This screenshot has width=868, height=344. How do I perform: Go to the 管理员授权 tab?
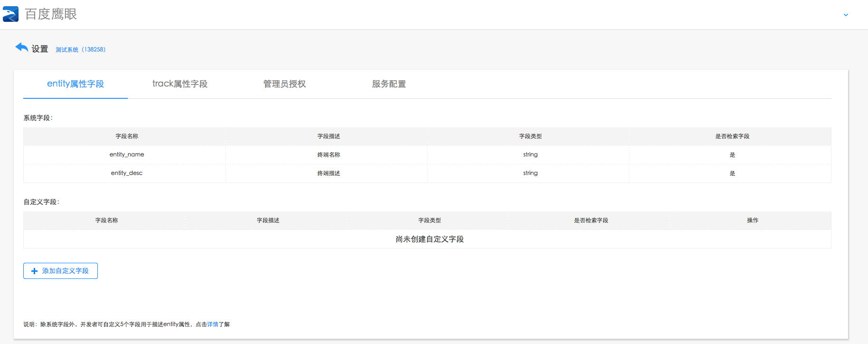(x=284, y=84)
